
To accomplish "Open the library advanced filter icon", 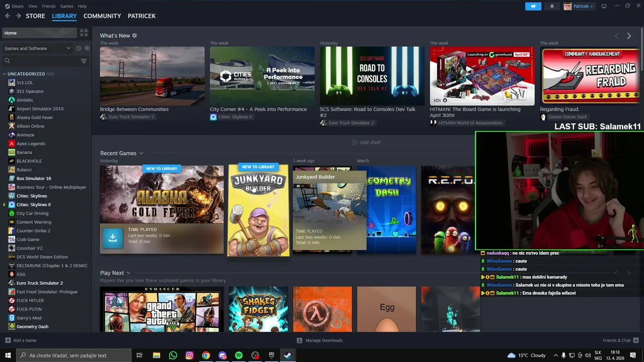I will pos(84,61).
